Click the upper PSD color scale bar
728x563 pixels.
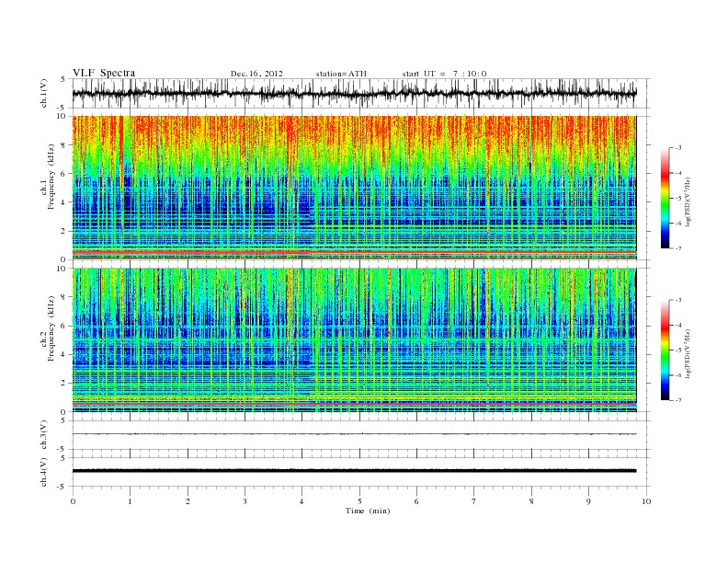pyautogui.click(x=665, y=198)
